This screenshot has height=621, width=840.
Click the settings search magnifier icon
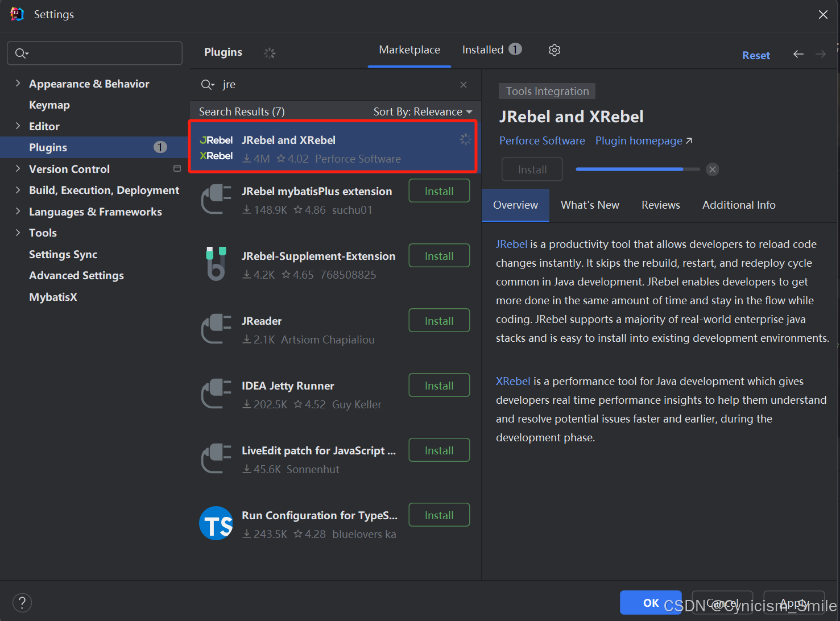22,53
